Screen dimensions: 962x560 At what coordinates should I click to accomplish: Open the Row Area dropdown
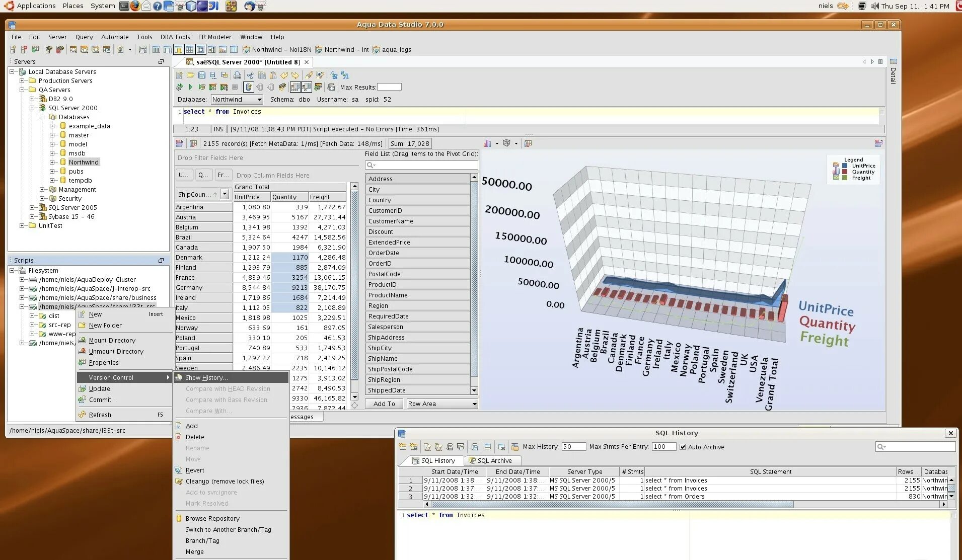tap(441, 404)
